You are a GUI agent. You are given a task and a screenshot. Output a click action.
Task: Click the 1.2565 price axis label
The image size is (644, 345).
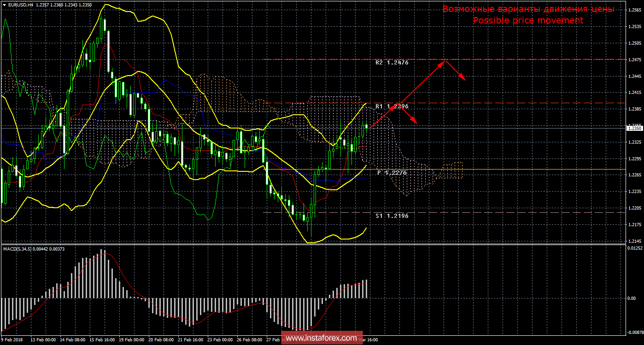(x=634, y=10)
